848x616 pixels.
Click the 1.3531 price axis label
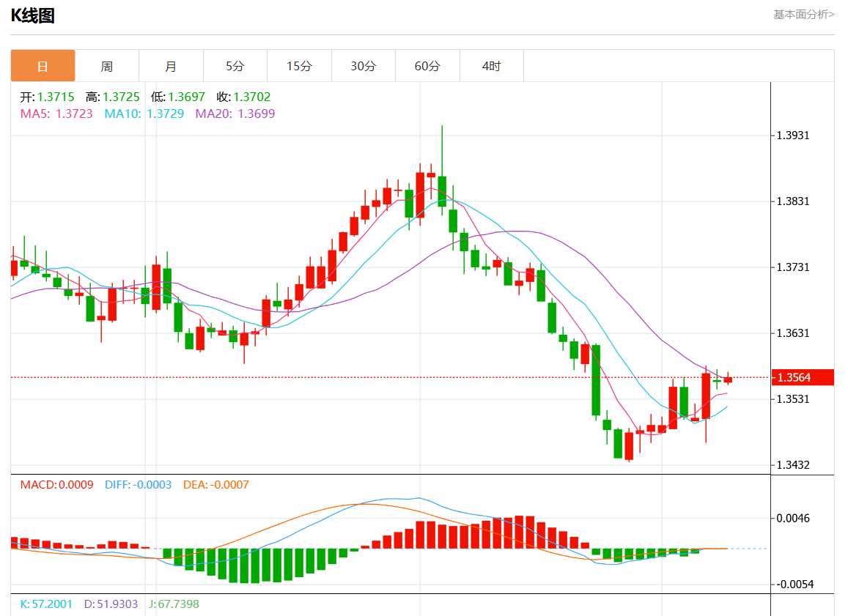click(793, 398)
